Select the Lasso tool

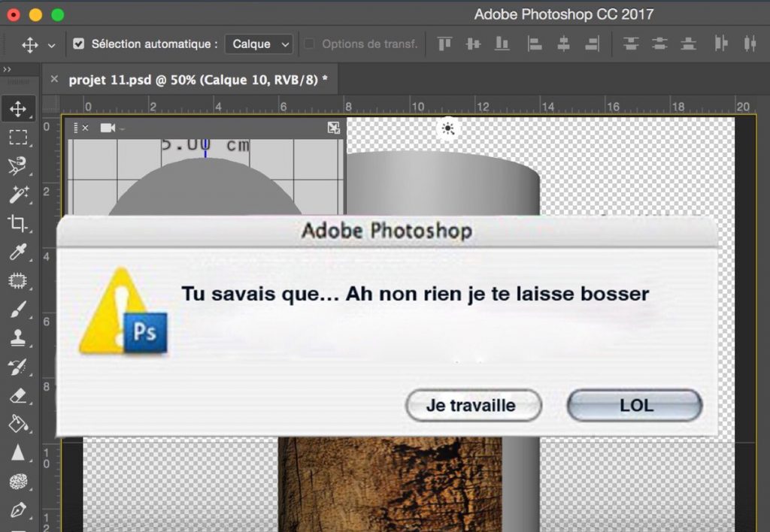18,166
